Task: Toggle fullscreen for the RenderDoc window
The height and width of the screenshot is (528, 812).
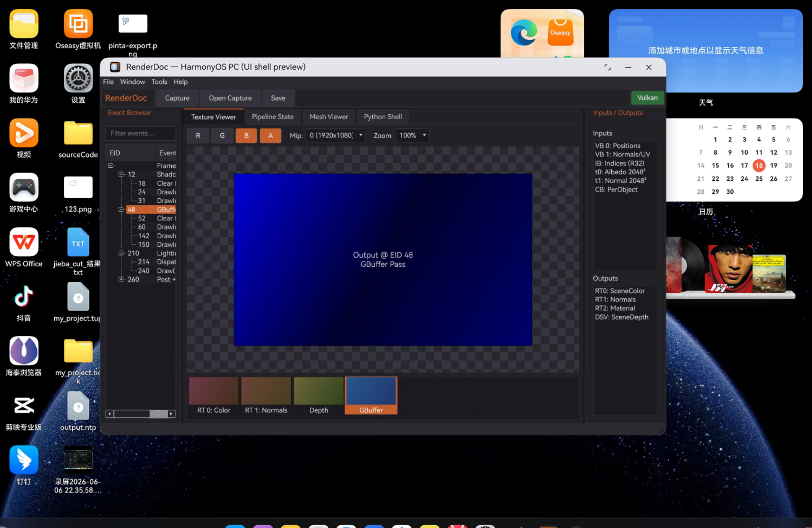Action: [x=607, y=67]
